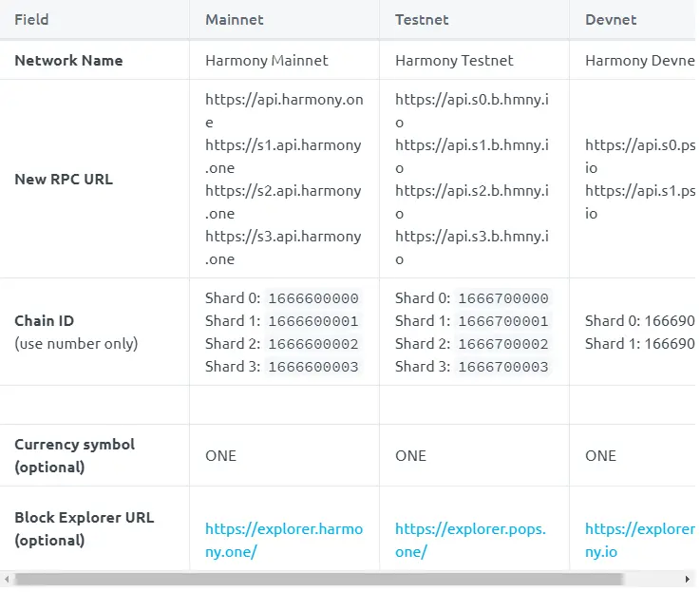Select testnet chain ID 1666700002
Viewport: 700px width, 592px height.
(x=503, y=344)
